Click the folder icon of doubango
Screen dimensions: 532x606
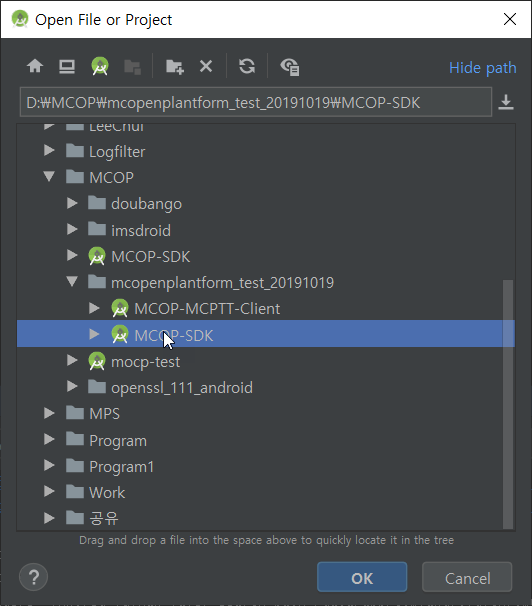[x=97, y=203]
